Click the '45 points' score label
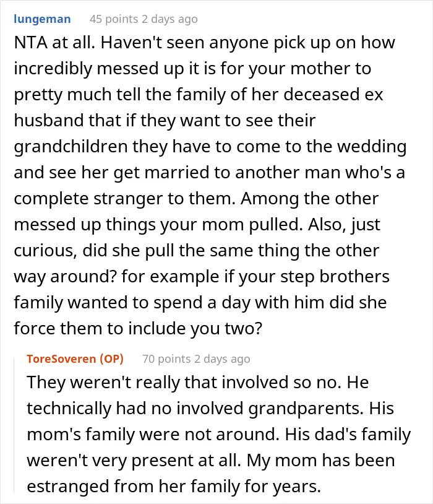 (114, 19)
